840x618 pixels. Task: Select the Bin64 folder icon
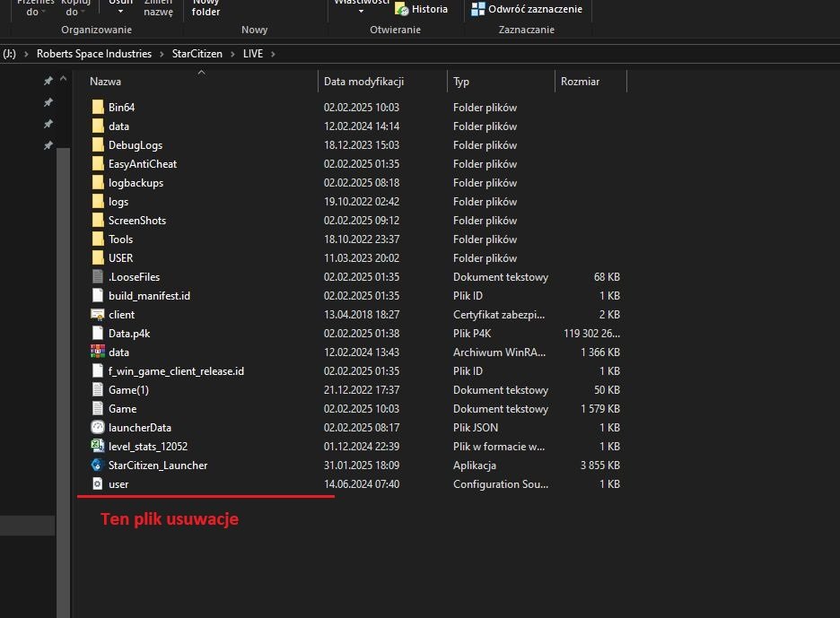pos(98,107)
